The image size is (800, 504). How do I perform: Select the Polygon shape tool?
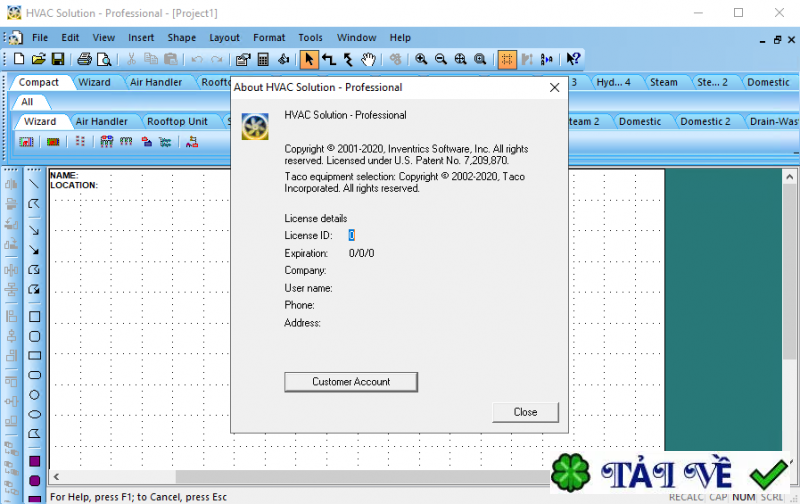pyautogui.click(x=34, y=434)
